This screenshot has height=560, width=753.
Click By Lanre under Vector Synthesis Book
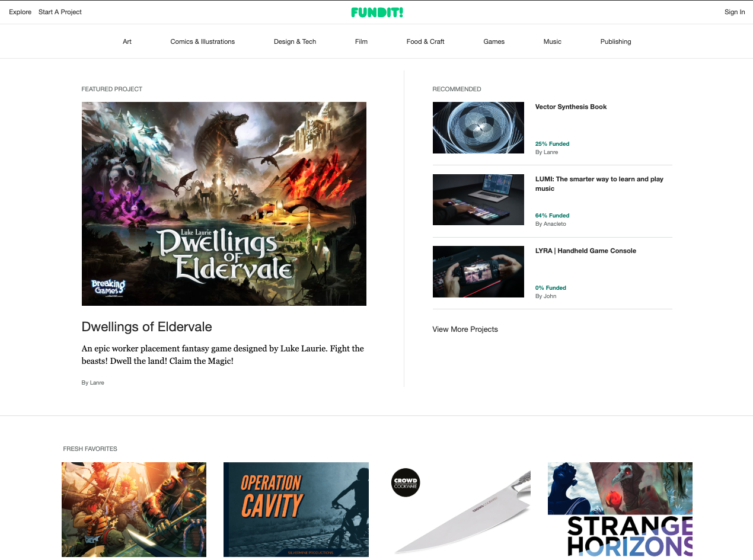547,152
